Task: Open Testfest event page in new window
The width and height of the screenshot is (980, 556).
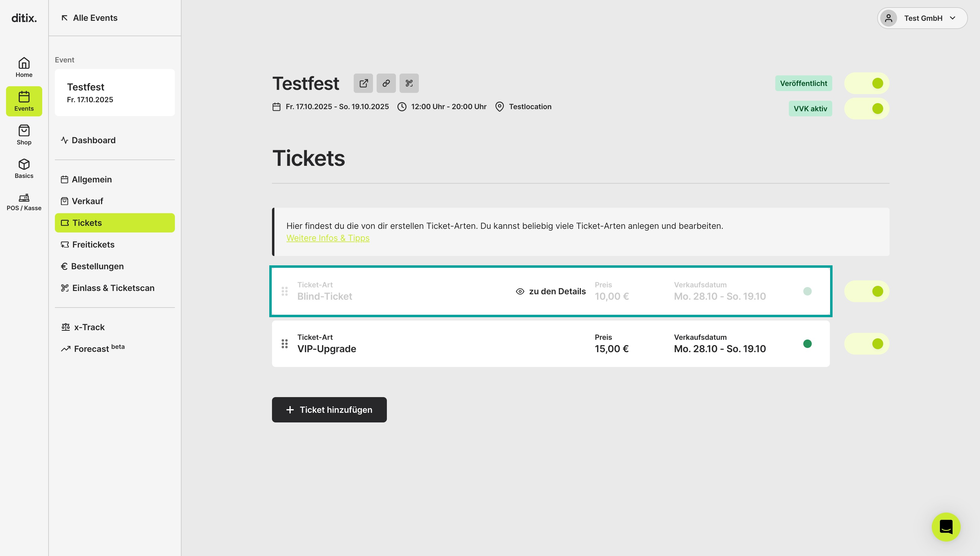Action: [363, 83]
